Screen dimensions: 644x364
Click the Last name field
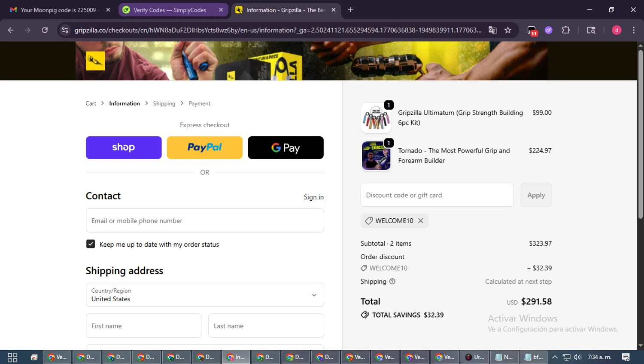266,326
